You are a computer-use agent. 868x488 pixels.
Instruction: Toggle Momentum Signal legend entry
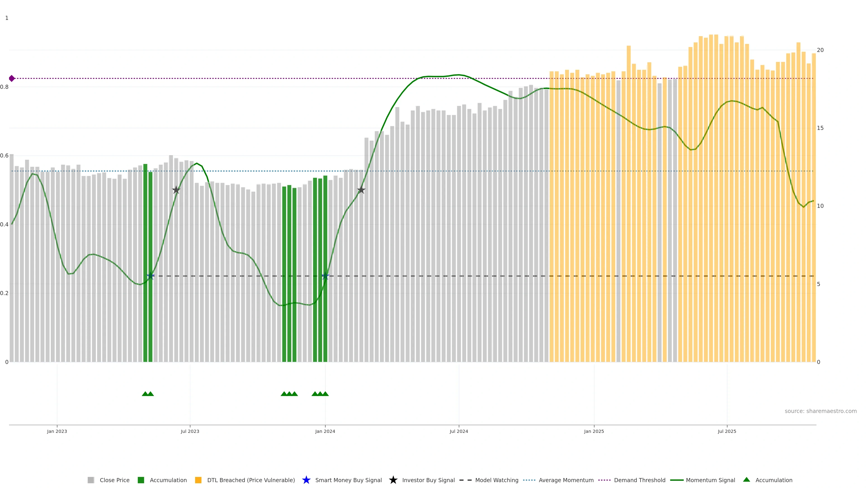(x=710, y=480)
